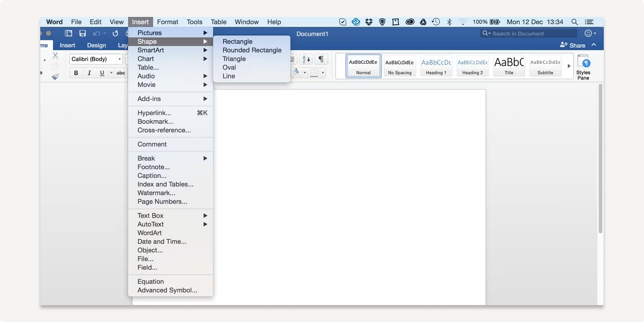
Task: Open the Underline style dropdown arrow
Action: [x=111, y=73]
